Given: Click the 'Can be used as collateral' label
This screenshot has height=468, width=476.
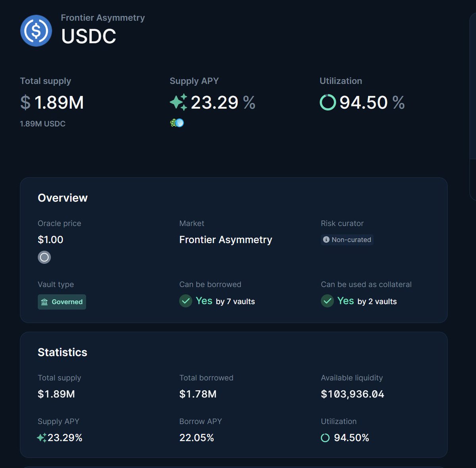Looking at the screenshot, I should click(x=366, y=284).
